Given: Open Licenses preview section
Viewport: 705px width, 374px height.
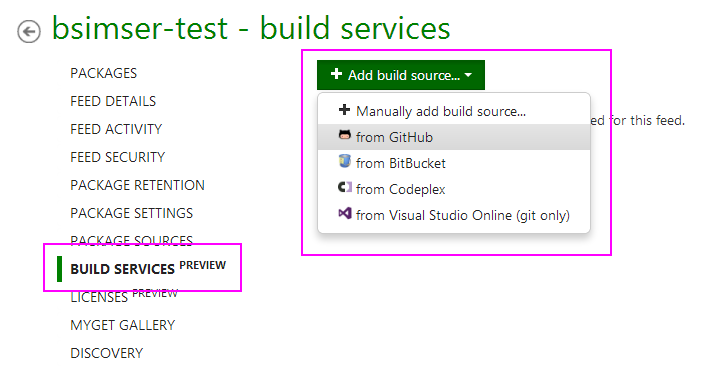Looking at the screenshot, I should click(x=124, y=296).
